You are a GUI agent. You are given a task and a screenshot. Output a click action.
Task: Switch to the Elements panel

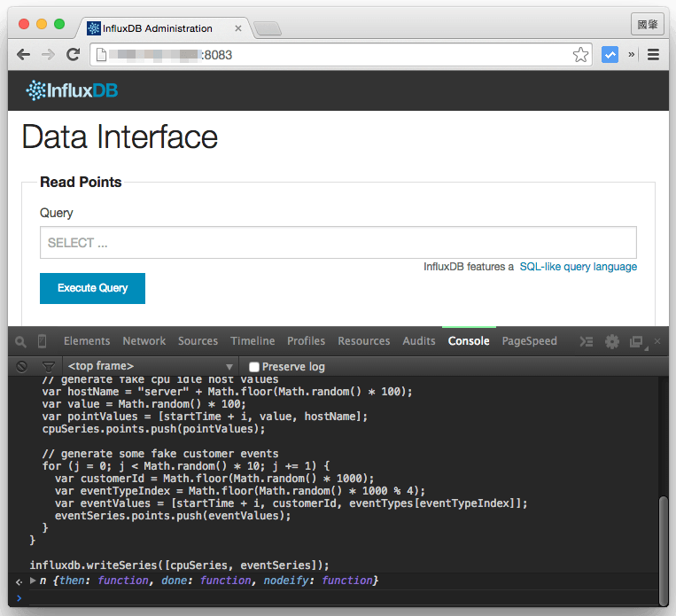pyautogui.click(x=87, y=341)
